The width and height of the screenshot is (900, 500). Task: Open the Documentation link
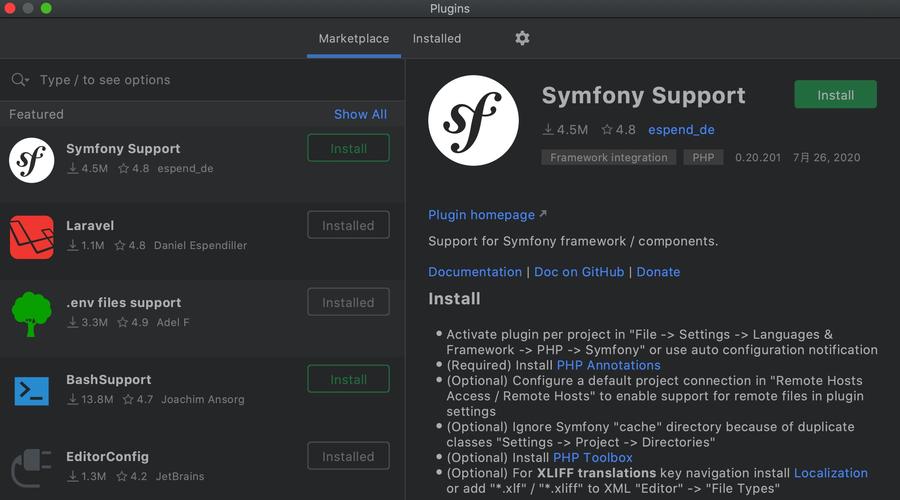tap(475, 272)
